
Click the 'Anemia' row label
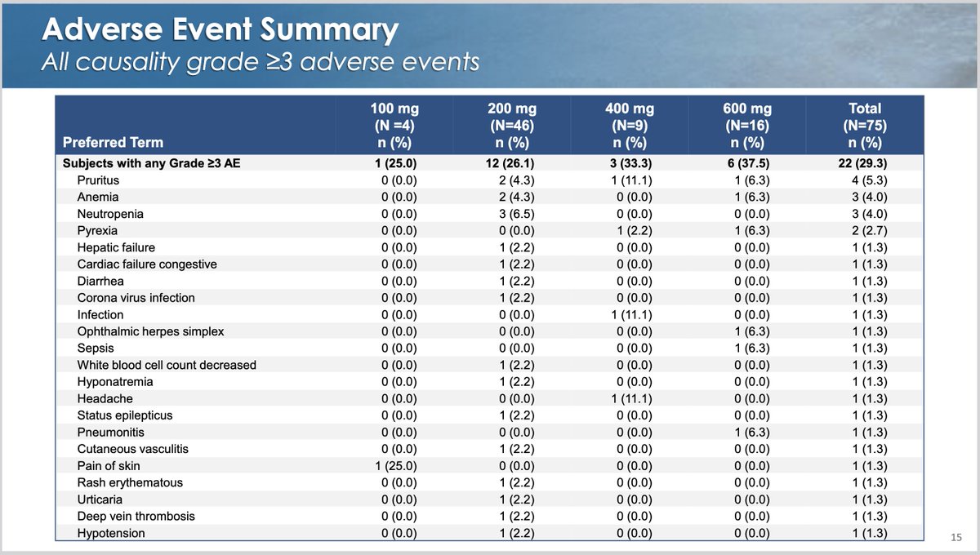pos(98,197)
